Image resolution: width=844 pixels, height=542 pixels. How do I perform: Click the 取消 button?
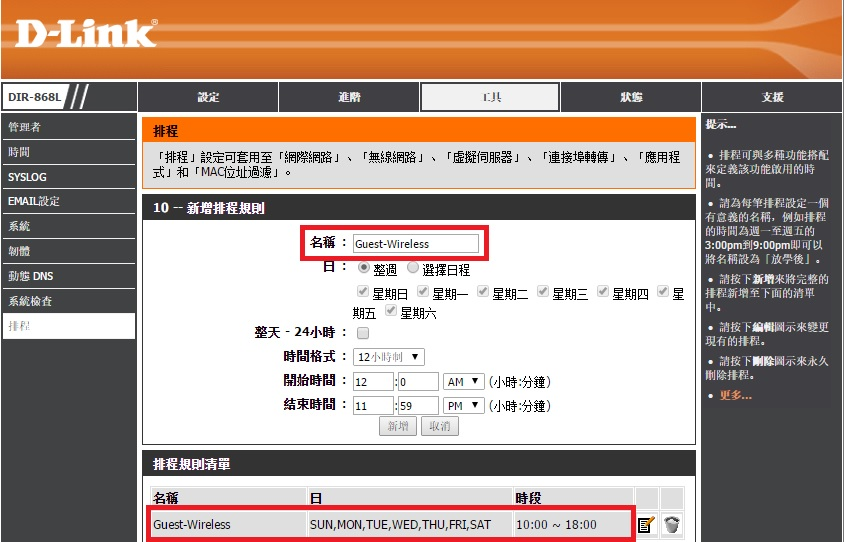point(438,426)
